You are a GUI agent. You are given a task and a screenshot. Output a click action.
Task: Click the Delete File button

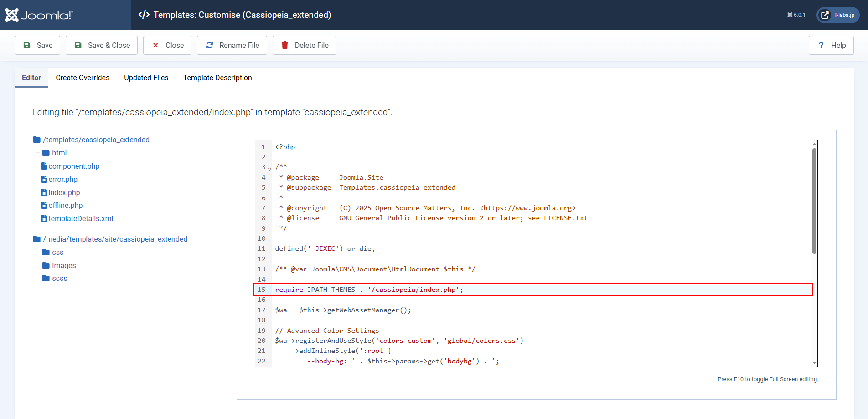pos(304,45)
